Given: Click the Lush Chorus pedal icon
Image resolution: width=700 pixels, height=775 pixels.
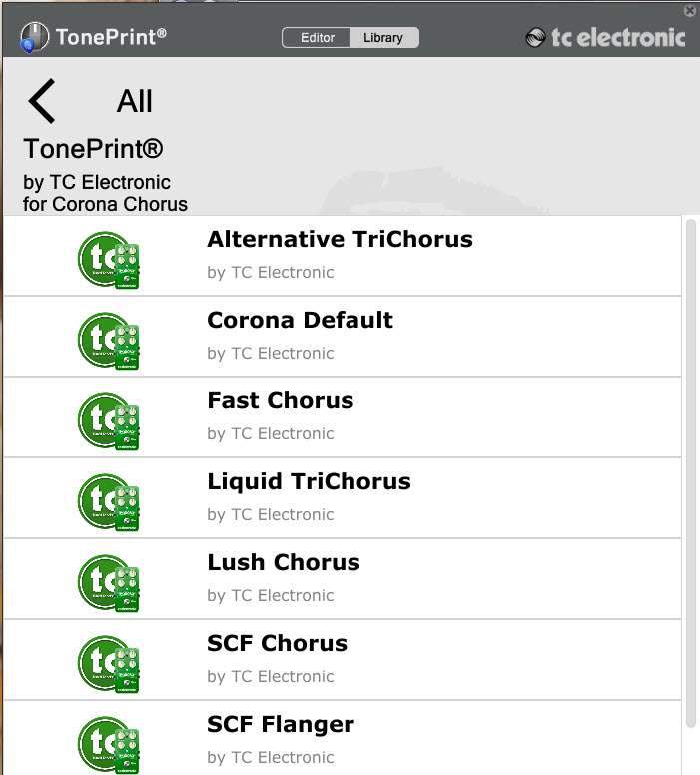Looking at the screenshot, I should click(108, 581).
